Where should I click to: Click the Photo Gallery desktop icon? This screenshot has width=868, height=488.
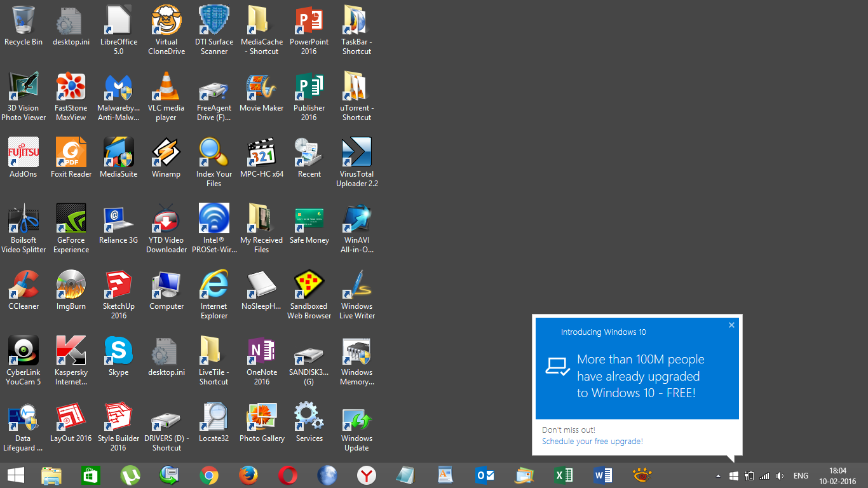click(x=262, y=417)
